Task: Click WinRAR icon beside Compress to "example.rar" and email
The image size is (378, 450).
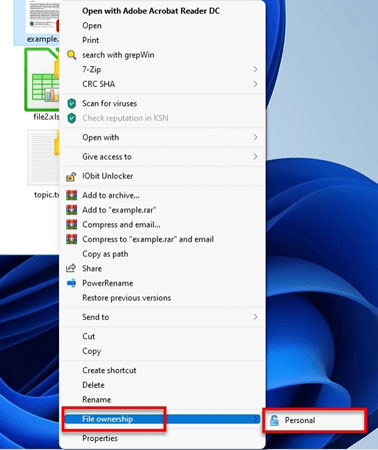Action: pos(71,239)
